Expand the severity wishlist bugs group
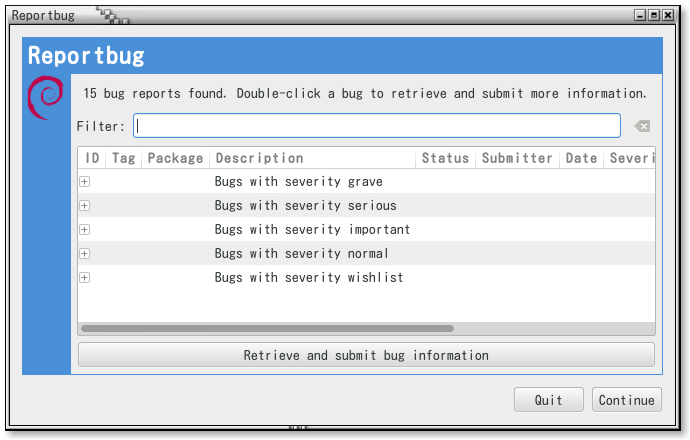The image size is (690, 440). tap(85, 278)
